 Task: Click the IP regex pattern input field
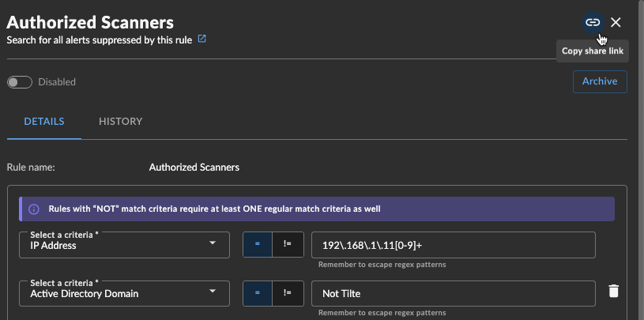[454, 245]
